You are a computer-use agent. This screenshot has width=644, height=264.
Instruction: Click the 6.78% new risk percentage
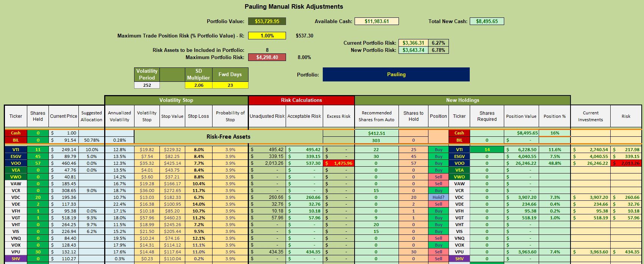438,50
